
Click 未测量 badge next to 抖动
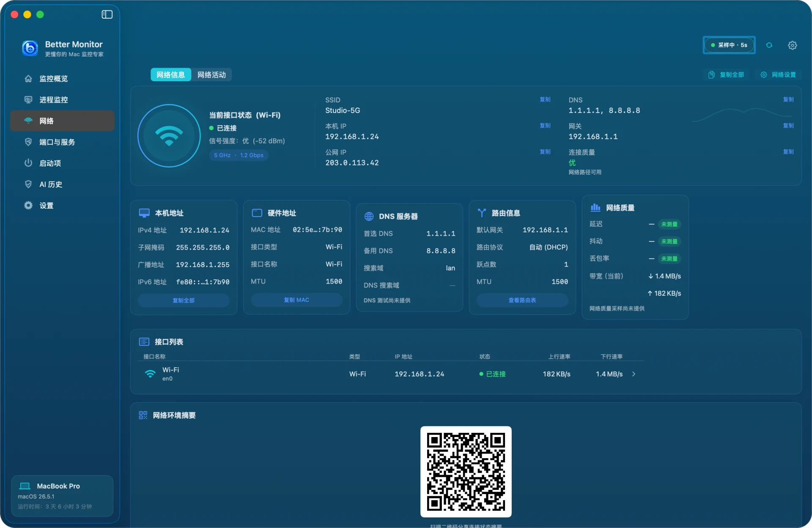[669, 242]
